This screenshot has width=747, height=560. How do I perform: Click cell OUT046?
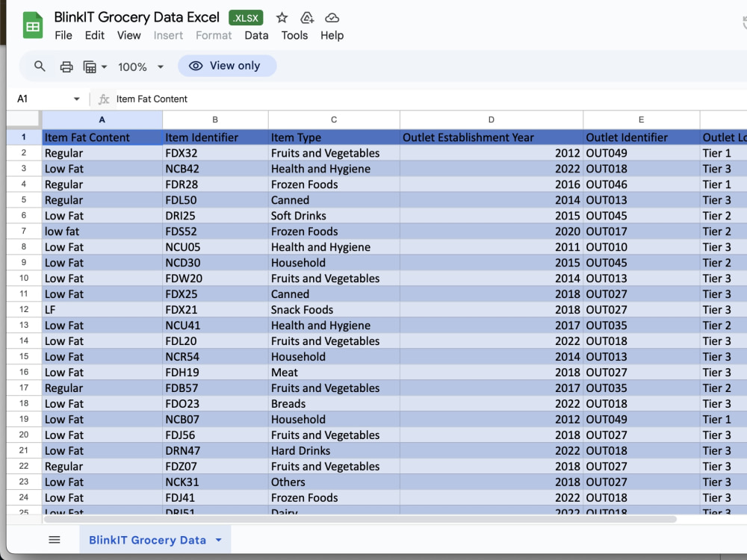pyautogui.click(x=641, y=184)
